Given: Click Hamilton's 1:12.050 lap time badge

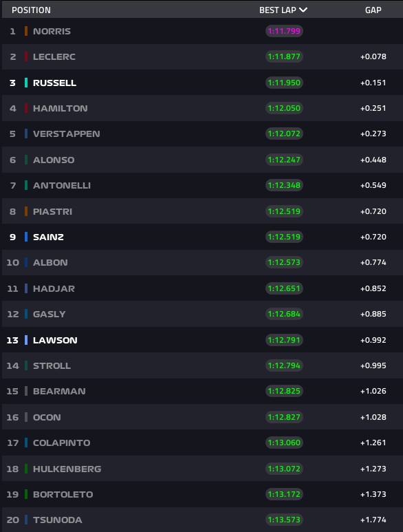Looking at the screenshot, I should click(284, 108).
